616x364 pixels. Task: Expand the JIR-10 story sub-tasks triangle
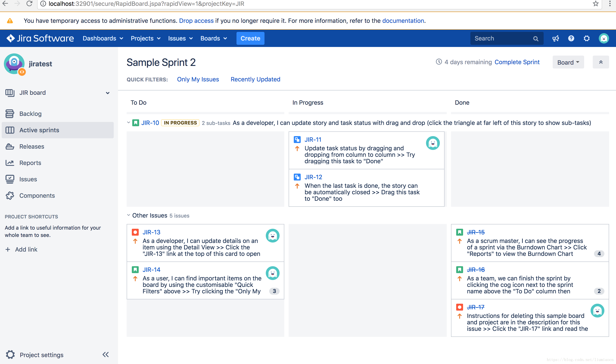(x=129, y=123)
